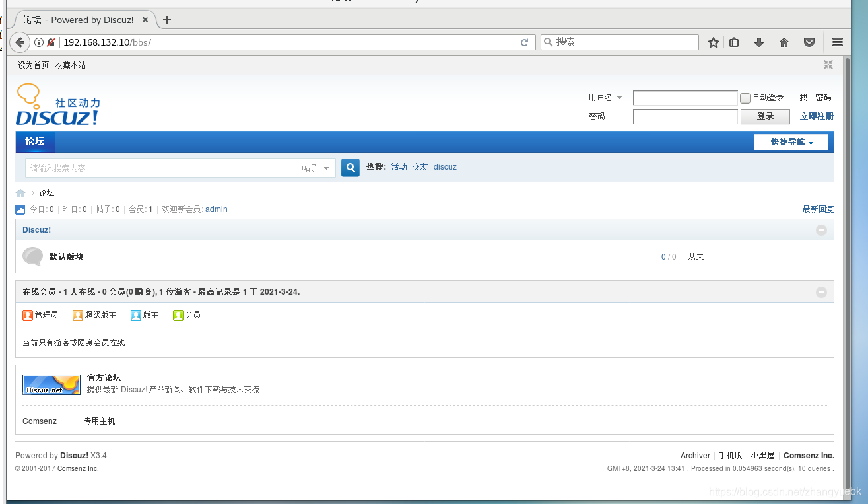Reload the page with the refresh icon
The width and height of the screenshot is (868, 504).
524,42
